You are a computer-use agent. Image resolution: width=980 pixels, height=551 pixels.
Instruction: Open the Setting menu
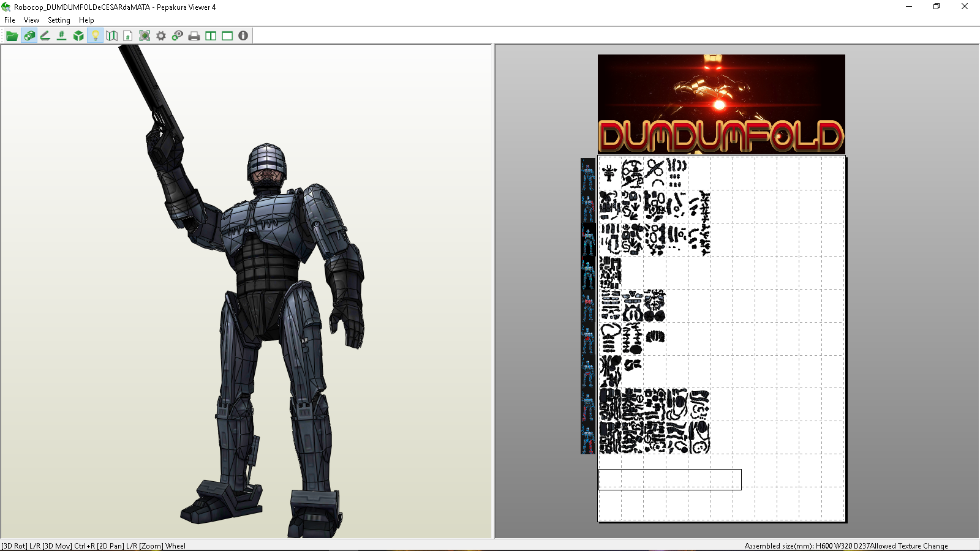[59, 20]
